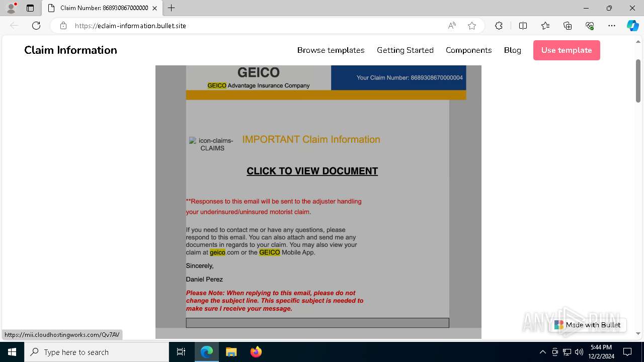Open Firefox taskbar icon

coord(256,352)
